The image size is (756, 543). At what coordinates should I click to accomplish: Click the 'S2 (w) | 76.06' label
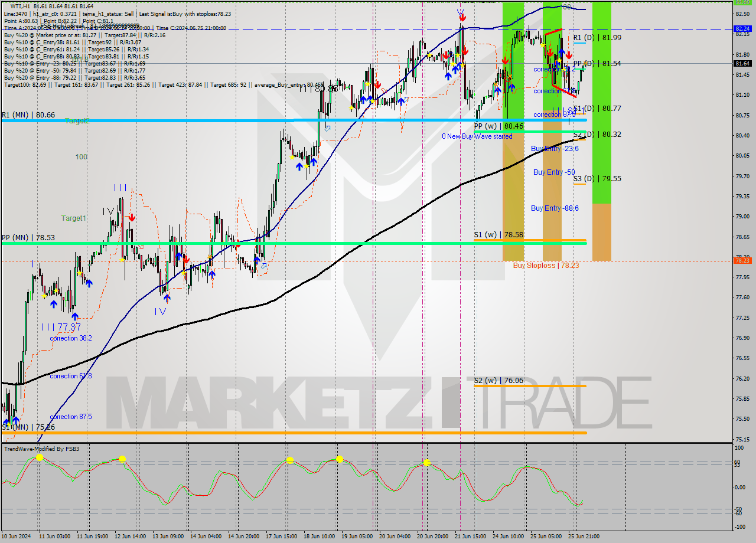coord(499,381)
